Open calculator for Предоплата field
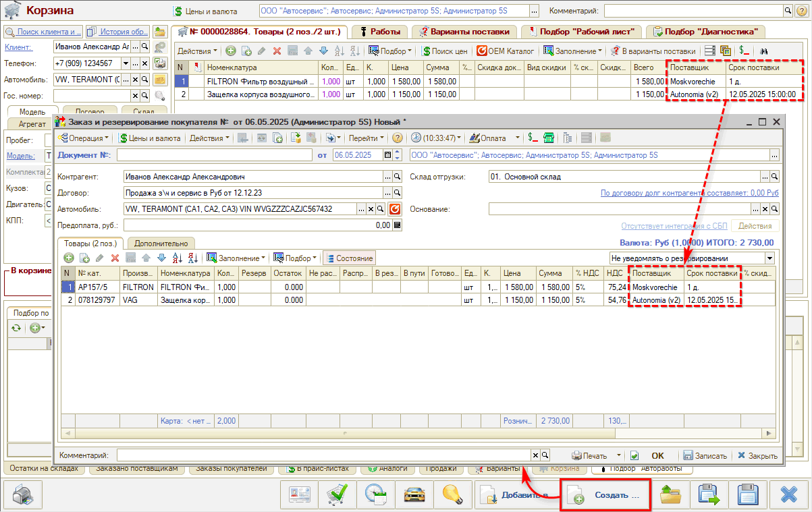Viewport: 812px width, 512px height. coord(397,225)
